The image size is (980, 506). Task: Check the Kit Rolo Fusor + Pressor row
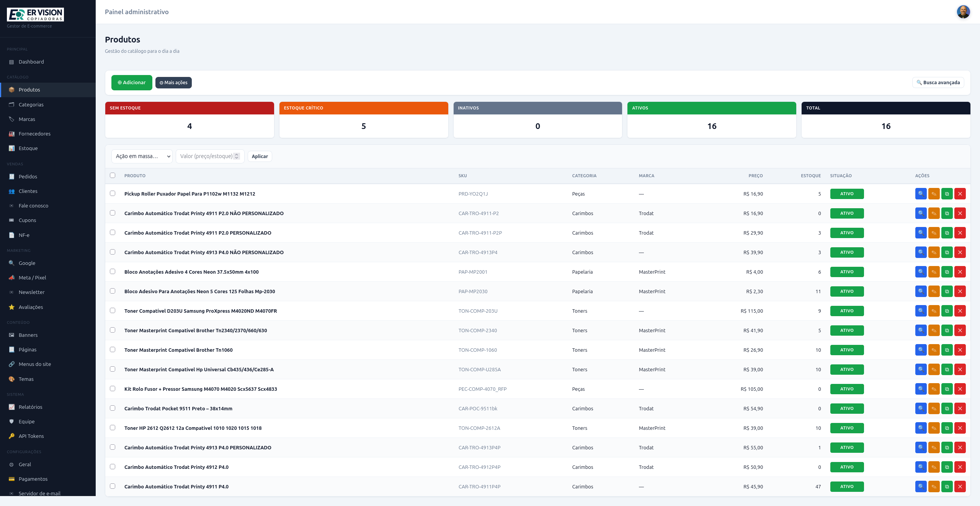tap(113, 388)
